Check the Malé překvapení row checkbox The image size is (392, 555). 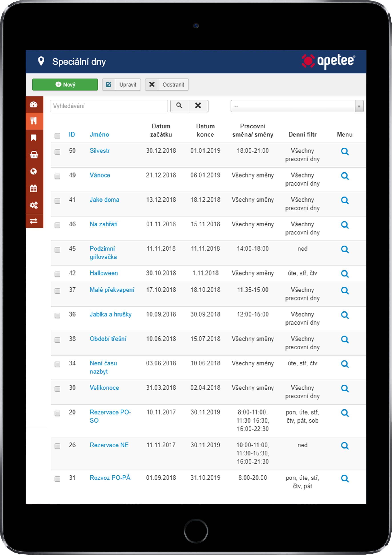click(57, 291)
